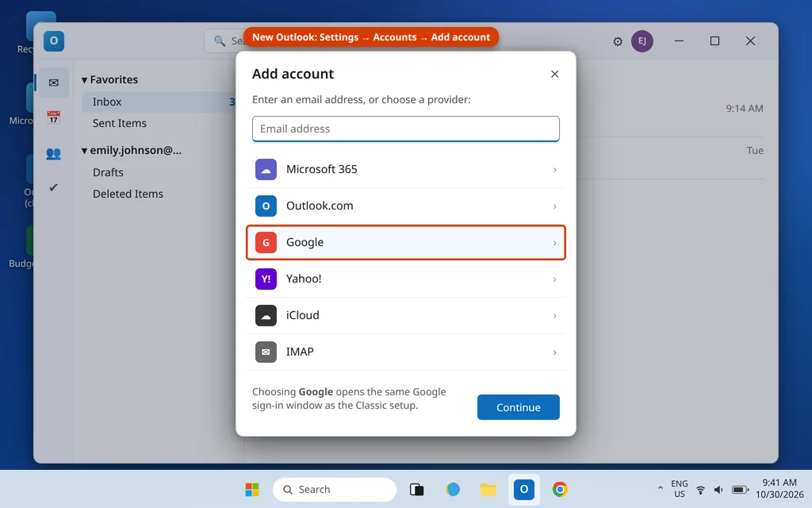Click the gray IMAP envelope icon
The width and height of the screenshot is (812, 508).
tap(266, 352)
